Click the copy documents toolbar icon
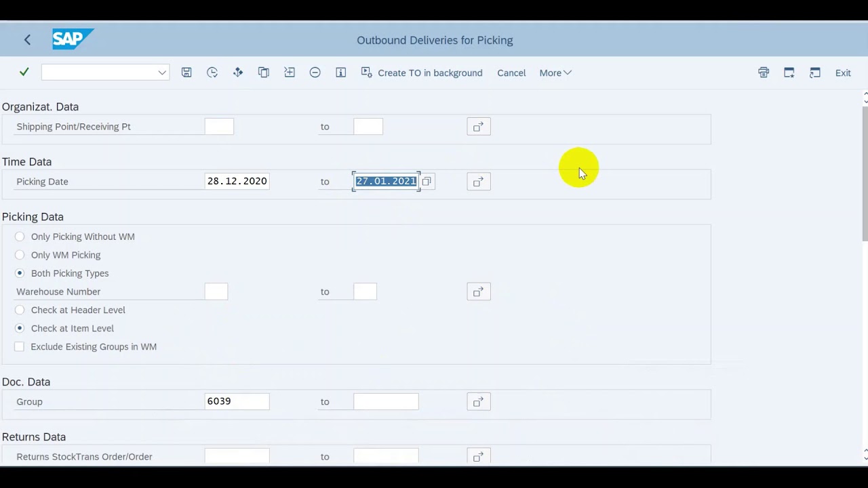Image resolution: width=868 pixels, height=488 pixels. click(264, 73)
